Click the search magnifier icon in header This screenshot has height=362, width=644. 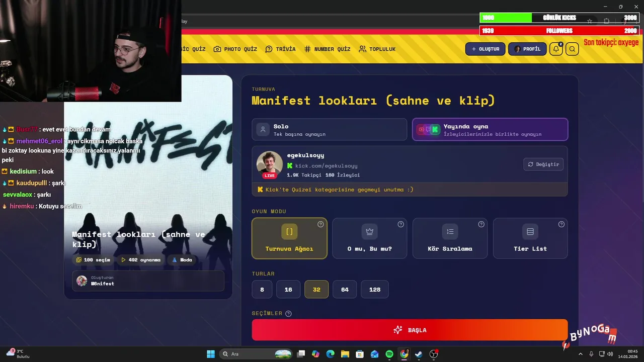(x=572, y=49)
